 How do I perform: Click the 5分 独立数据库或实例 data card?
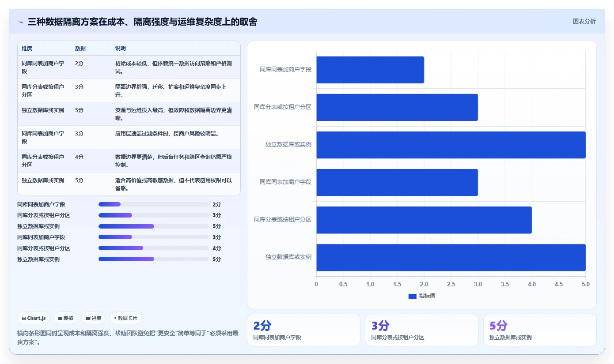[x=540, y=330]
